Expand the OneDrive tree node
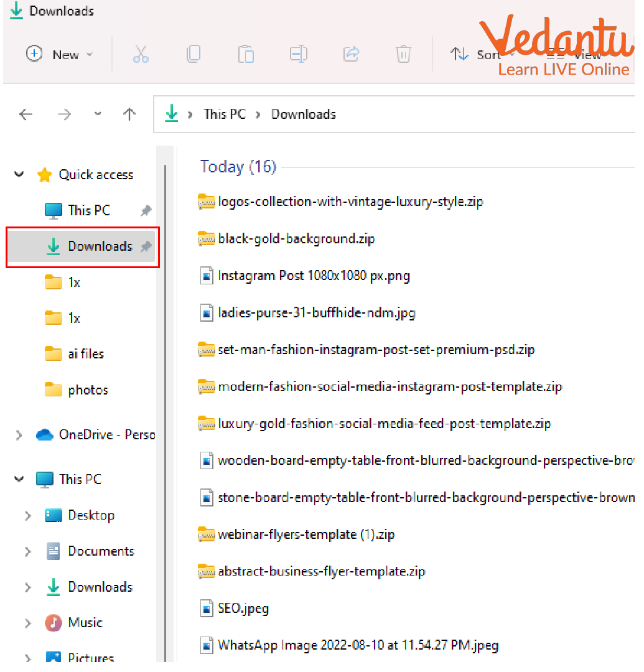The width and height of the screenshot is (644, 672). point(19,435)
